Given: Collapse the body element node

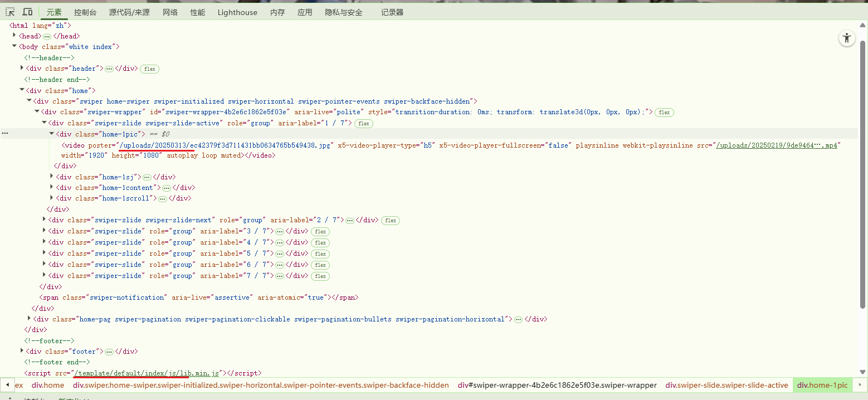Looking at the screenshot, I should 14,46.
